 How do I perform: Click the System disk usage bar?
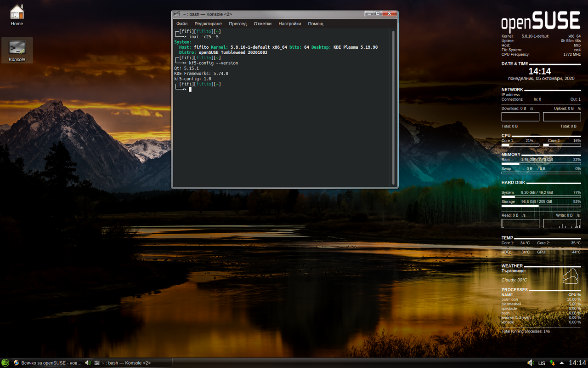541,197
